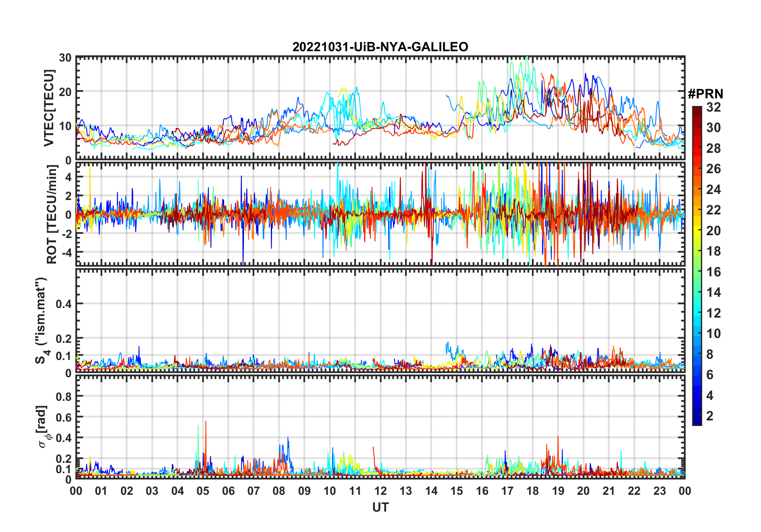Click the plot title 20221031-UiB-NYA-GALILEO
This screenshot has height=532, width=761.
[x=380, y=47]
